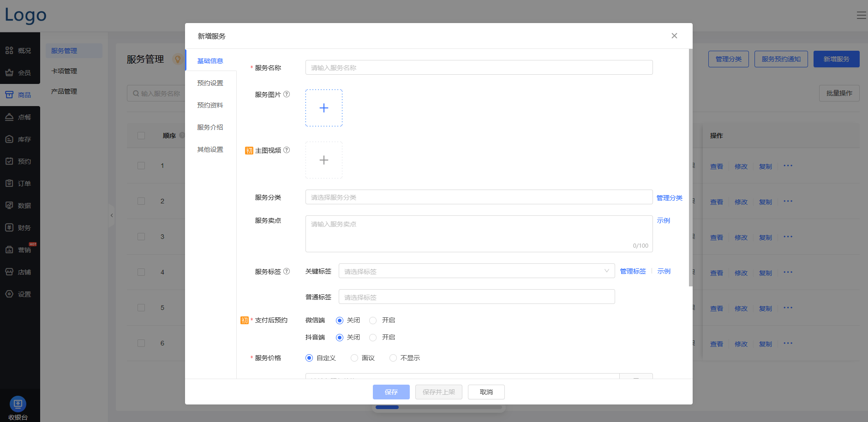Select 面议 for 服务价格
Screen dimensions: 868x422
(x=354, y=358)
